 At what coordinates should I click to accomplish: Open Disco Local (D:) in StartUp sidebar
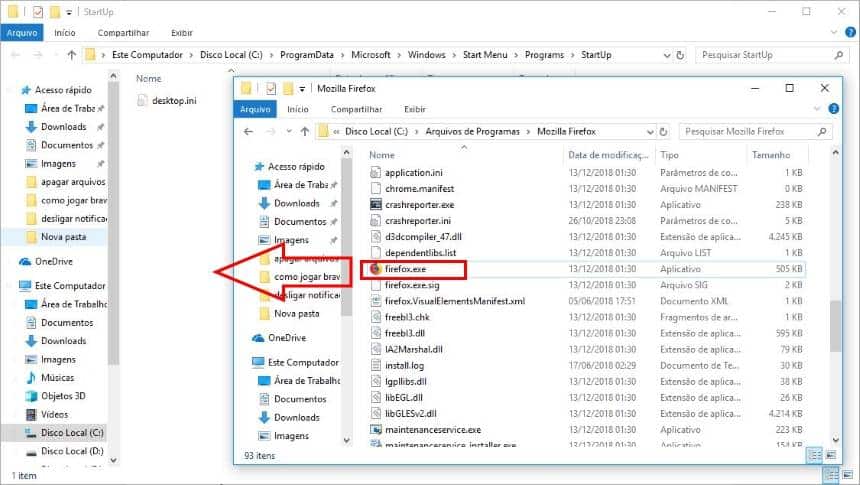72,451
